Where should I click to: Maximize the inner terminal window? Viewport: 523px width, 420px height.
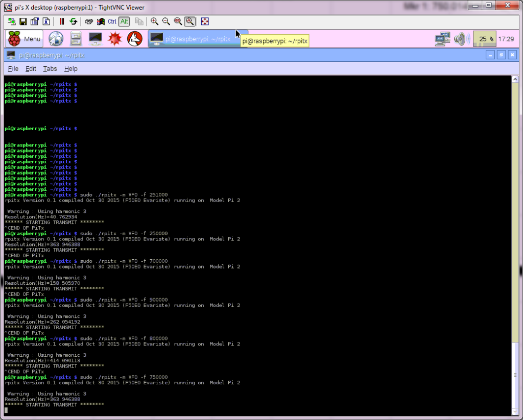pyautogui.click(x=502, y=55)
